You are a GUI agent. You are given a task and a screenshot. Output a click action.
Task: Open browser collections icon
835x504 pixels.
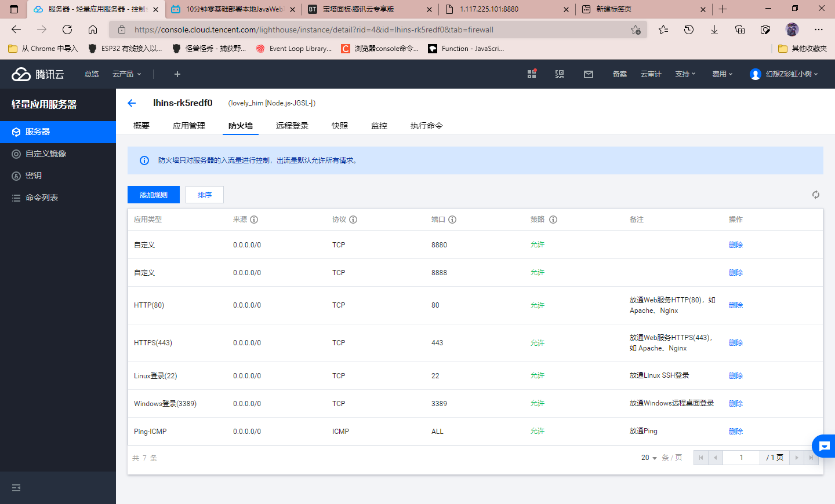point(740,30)
